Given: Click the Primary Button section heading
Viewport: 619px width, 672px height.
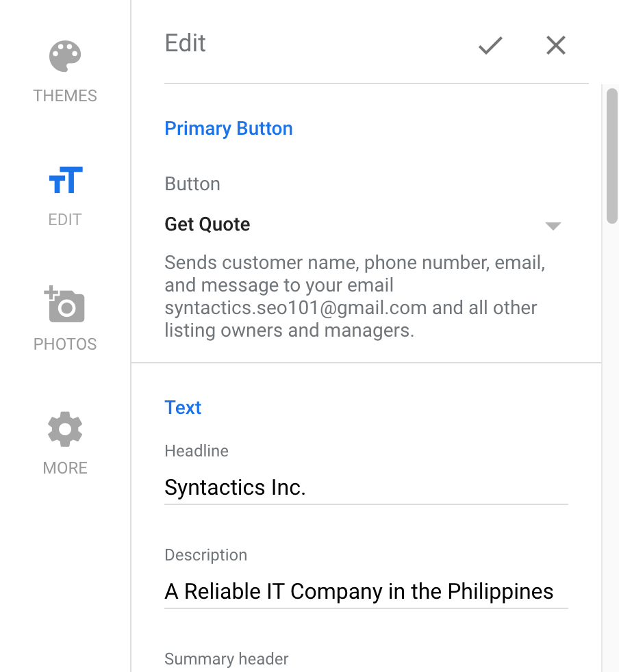Looking at the screenshot, I should click(x=229, y=129).
